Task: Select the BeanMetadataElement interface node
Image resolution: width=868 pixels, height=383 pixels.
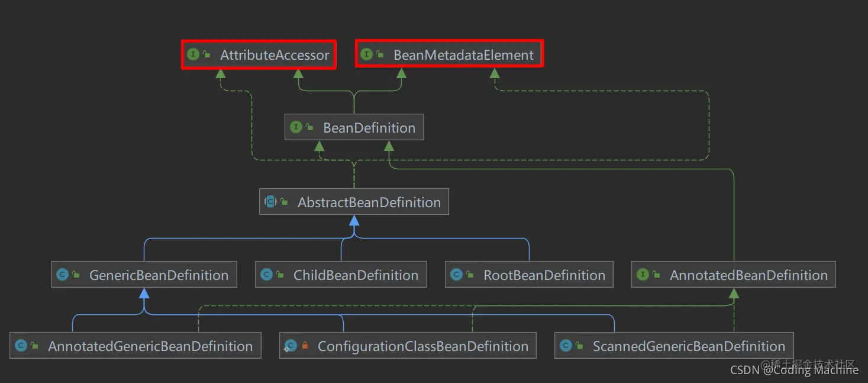Action: 449,55
